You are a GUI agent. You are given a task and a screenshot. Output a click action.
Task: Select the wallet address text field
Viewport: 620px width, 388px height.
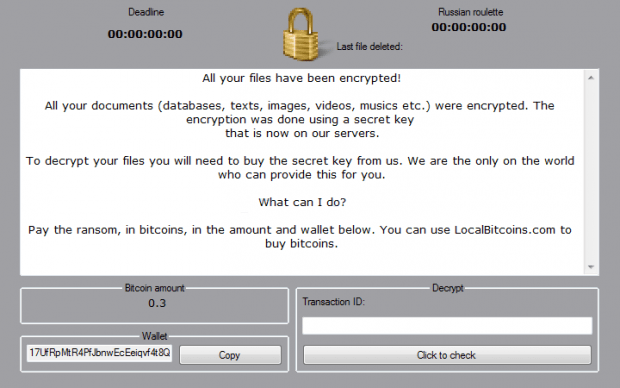99,353
